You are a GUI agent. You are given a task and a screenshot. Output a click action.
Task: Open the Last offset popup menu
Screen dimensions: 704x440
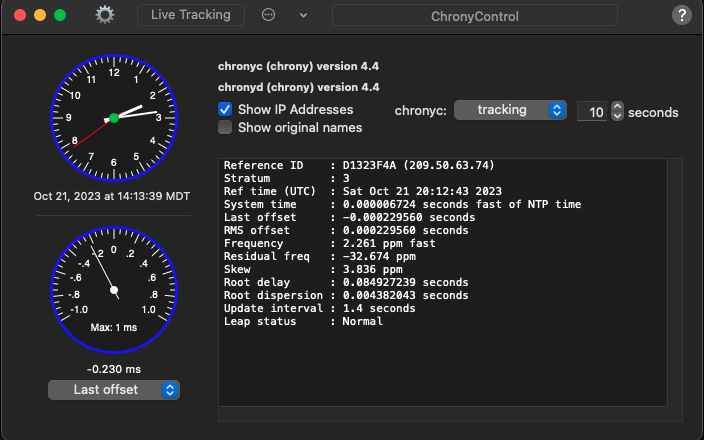pyautogui.click(x=114, y=390)
